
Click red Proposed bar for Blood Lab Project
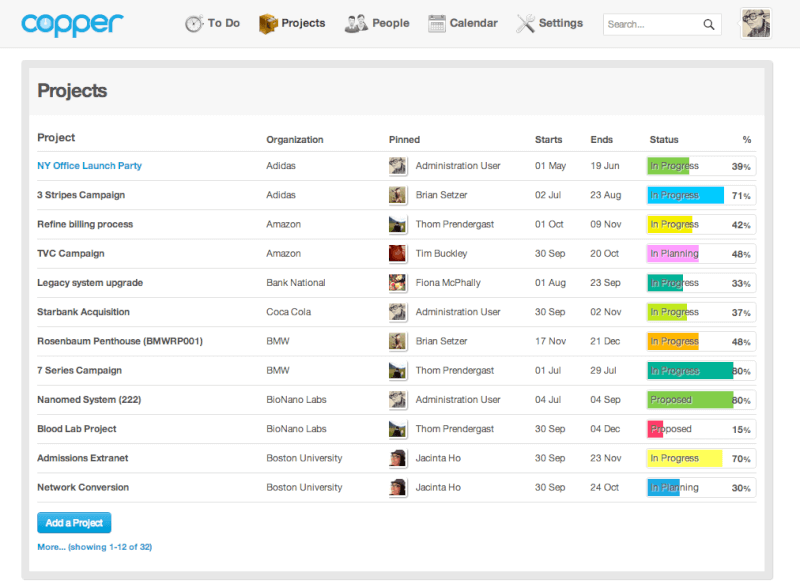(x=656, y=429)
